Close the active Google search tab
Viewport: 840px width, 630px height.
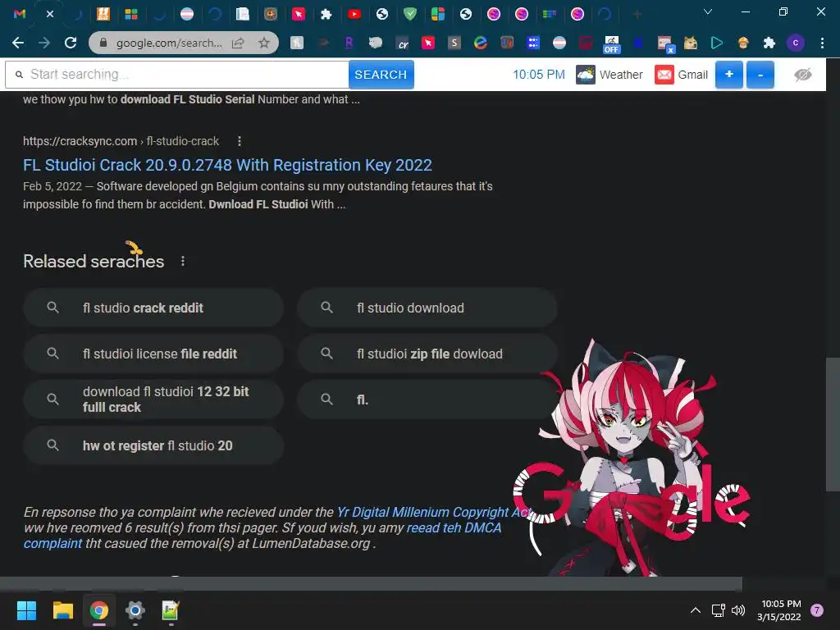pos(50,14)
